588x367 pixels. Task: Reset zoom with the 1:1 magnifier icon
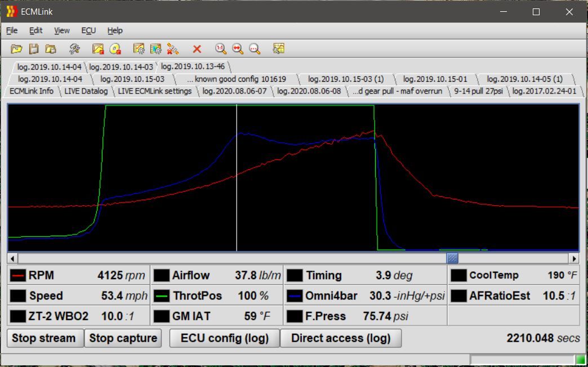tap(221, 49)
